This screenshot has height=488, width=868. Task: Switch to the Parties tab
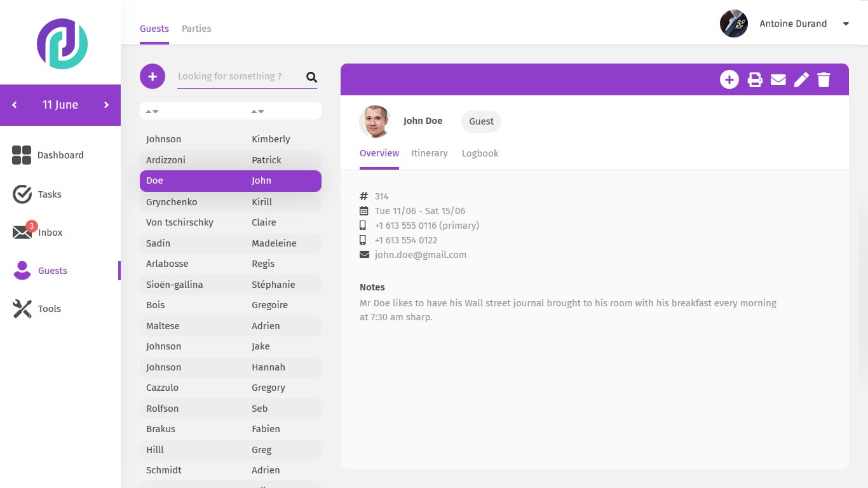click(196, 29)
